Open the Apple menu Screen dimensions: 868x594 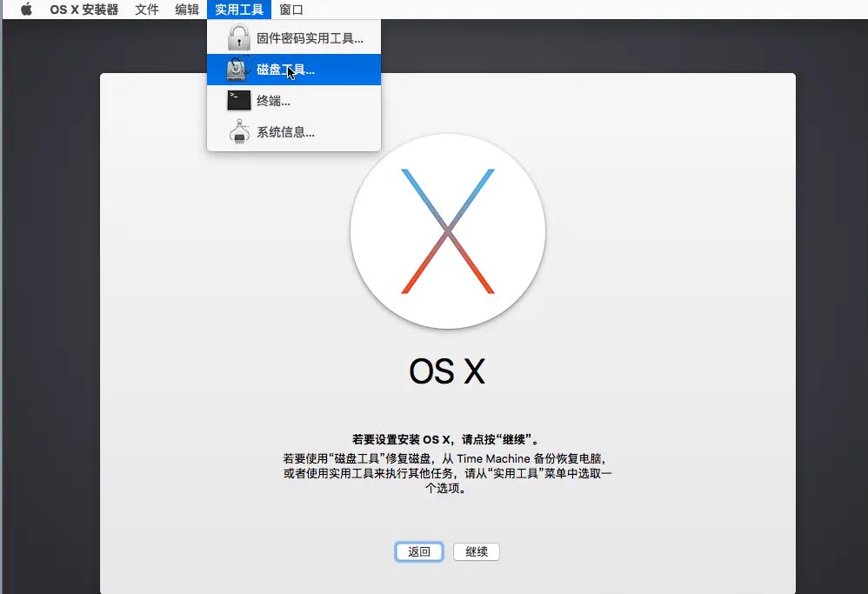pyautogui.click(x=26, y=10)
